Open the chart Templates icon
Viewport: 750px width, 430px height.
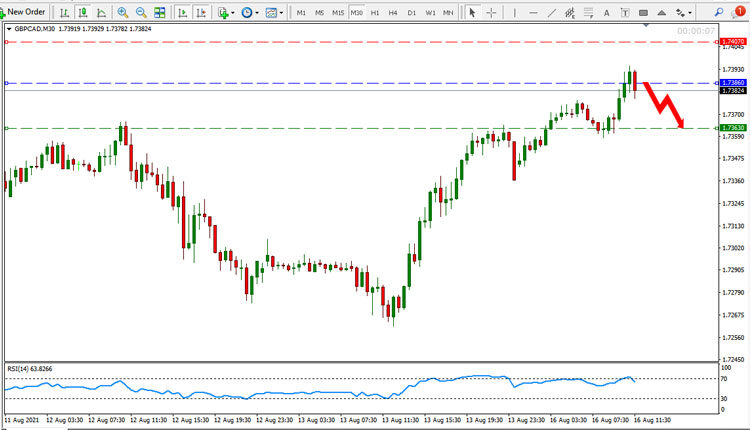[271, 13]
